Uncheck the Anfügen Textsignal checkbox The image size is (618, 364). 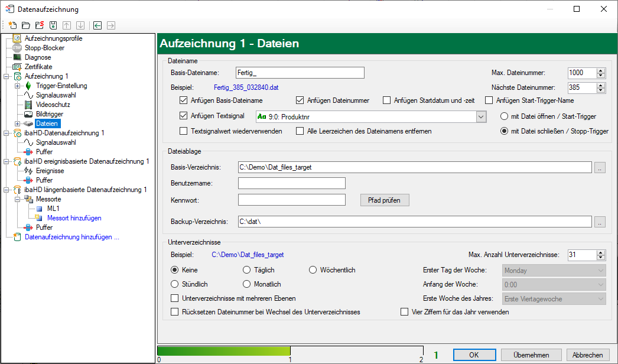pos(183,116)
